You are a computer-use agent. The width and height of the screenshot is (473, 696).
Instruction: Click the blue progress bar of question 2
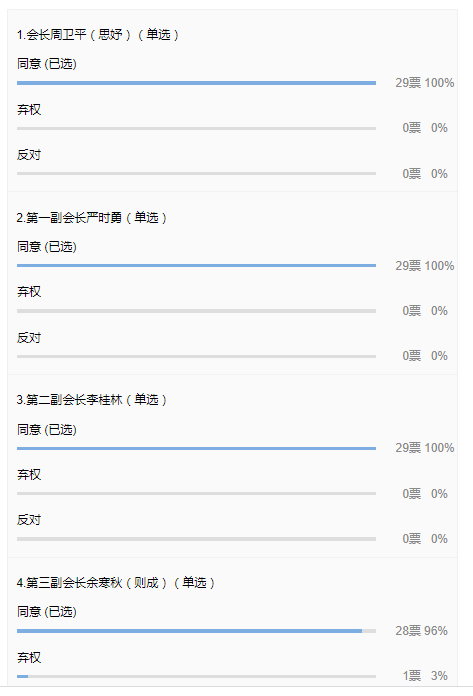click(196, 265)
